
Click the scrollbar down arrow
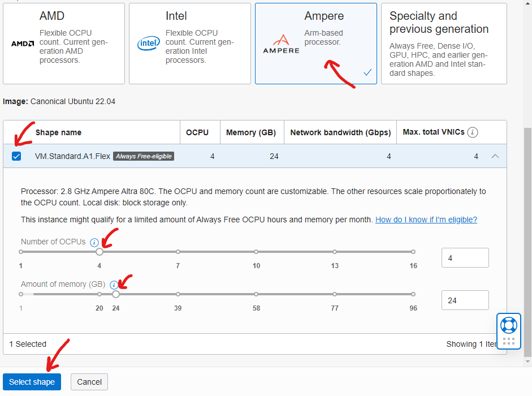(x=527, y=361)
